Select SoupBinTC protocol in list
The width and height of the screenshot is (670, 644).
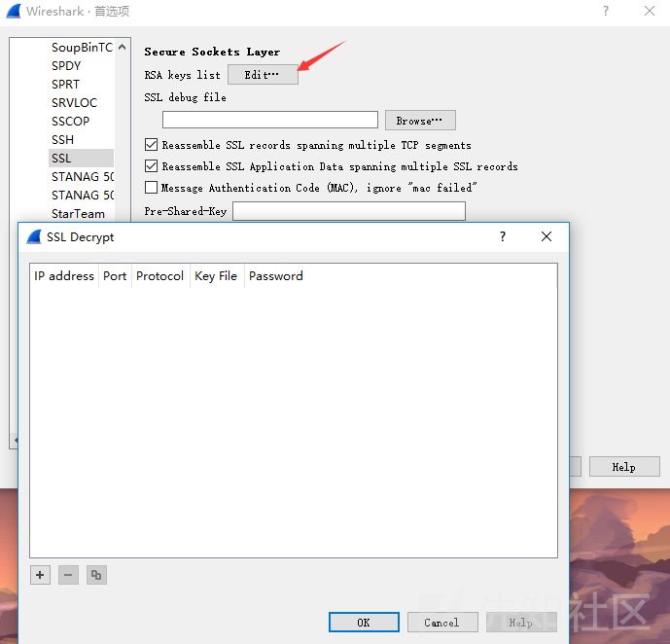(x=82, y=47)
